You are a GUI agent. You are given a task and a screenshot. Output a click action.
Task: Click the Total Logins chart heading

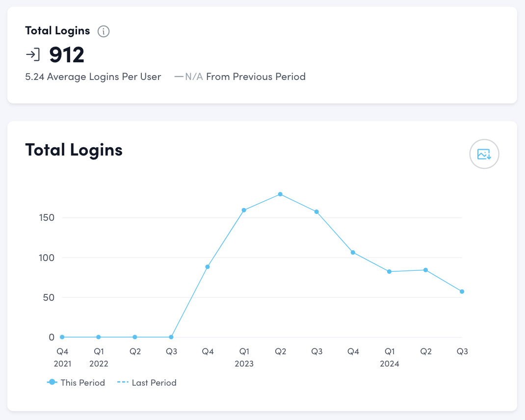pos(74,150)
